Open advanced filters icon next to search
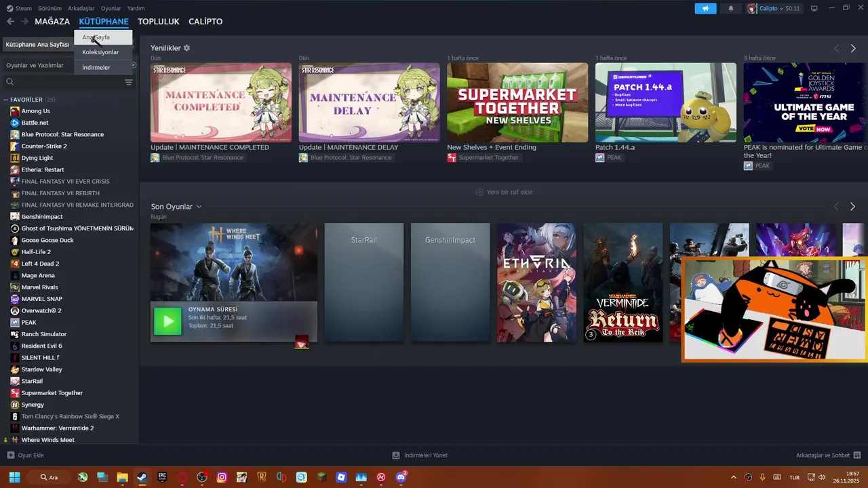 129,82
